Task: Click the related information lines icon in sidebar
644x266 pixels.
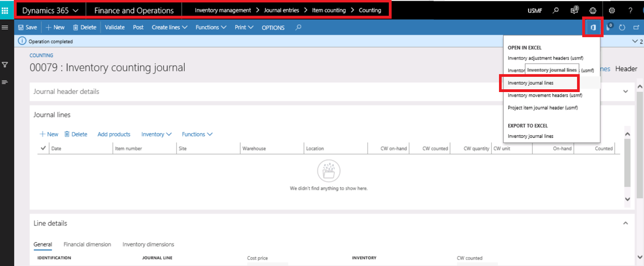Action: pos(5,82)
